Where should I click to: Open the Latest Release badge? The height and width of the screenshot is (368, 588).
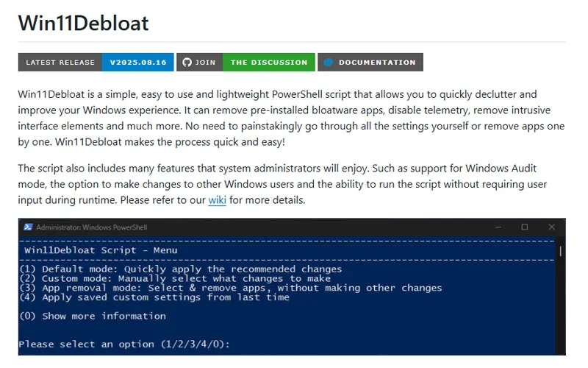(60, 63)
